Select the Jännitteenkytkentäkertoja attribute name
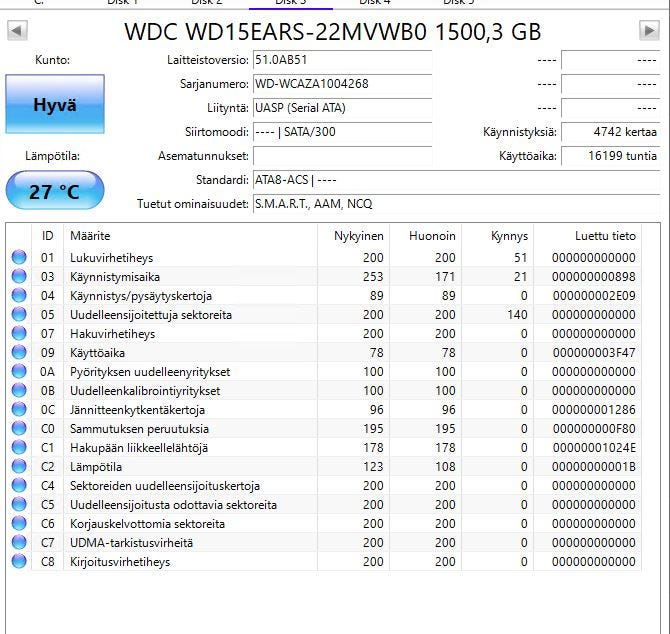Image resolution: width=670 pixels, height=634 pixels. [x=137, y=410]
